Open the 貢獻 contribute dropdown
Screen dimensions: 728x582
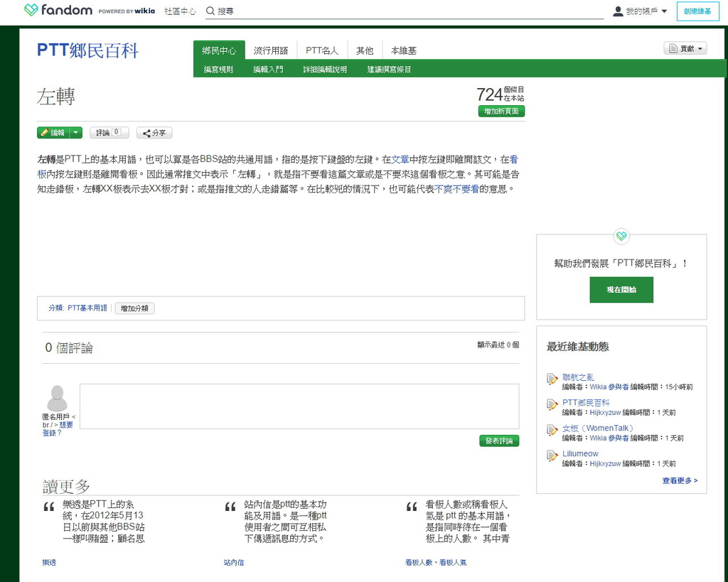click(685, 48)
